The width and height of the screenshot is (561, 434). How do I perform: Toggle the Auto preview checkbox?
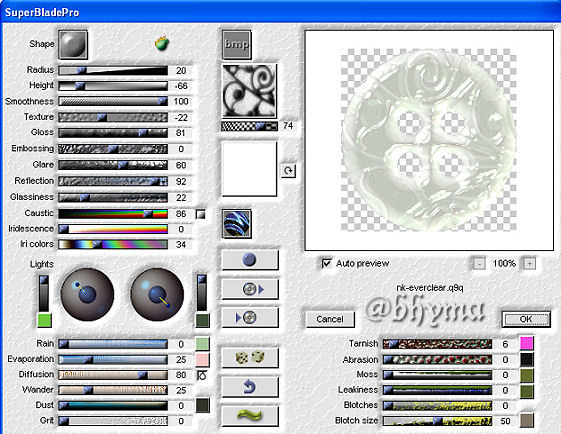tap(326, 264)
